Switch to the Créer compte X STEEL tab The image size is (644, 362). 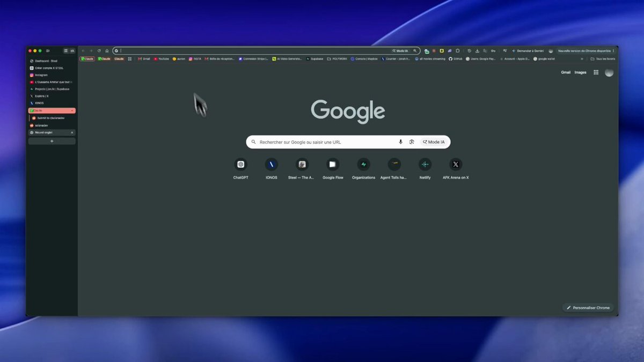(52, 68)
